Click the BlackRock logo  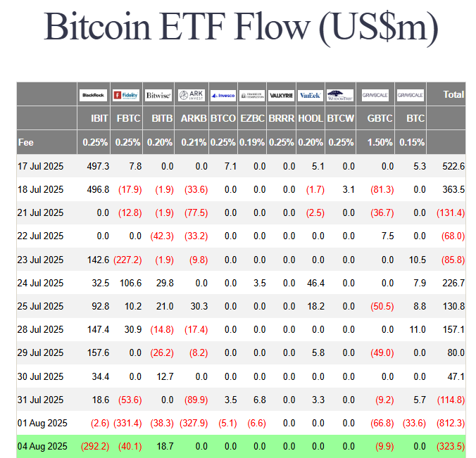94,95
